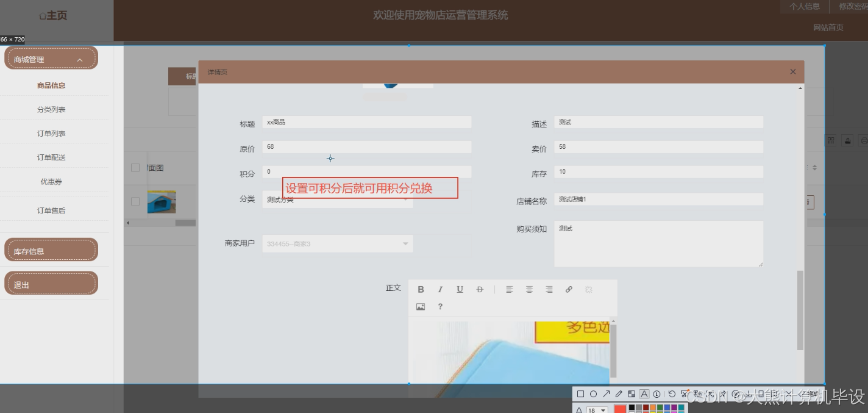
Task: Select the arrow annotation tool
Action: click(x=606, y=394)
